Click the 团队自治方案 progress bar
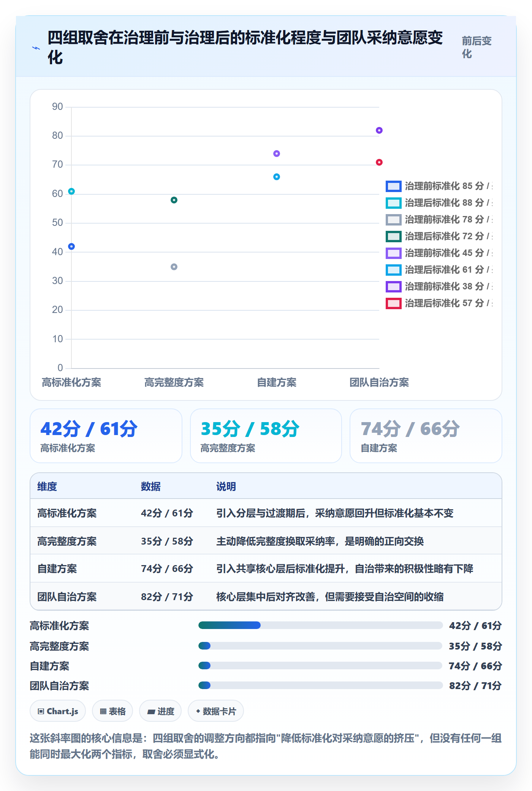 point(320,685)
